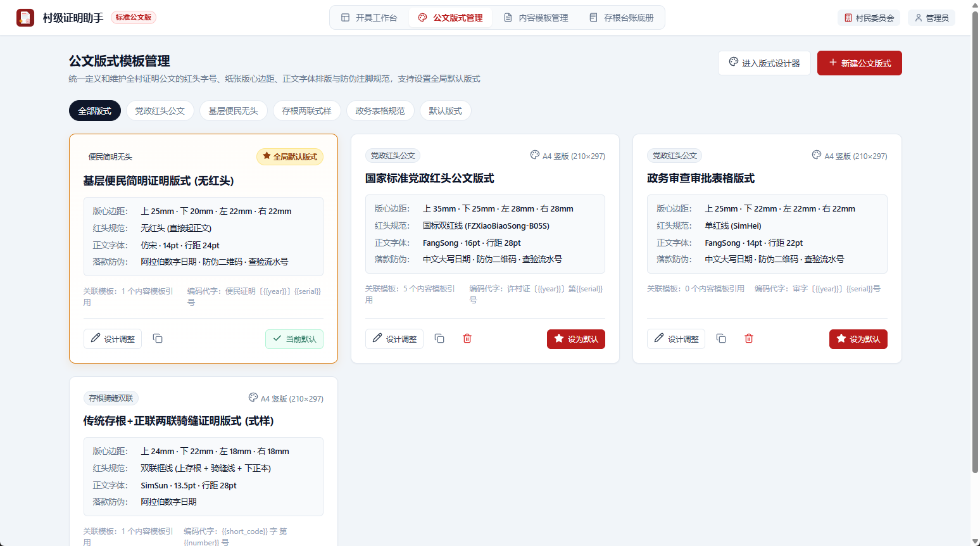The height and width of the screenshot is (546, 980).
Task: Click the 便民简明无头 tag
Action: (x=110, y=156)
